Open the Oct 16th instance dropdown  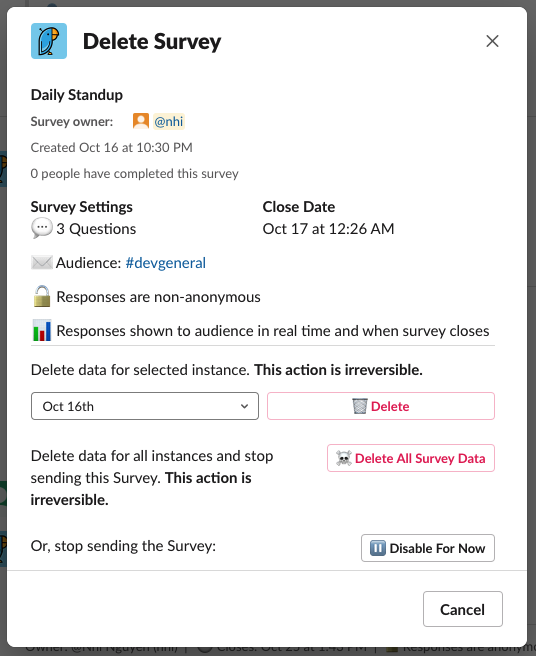point(145,406)
